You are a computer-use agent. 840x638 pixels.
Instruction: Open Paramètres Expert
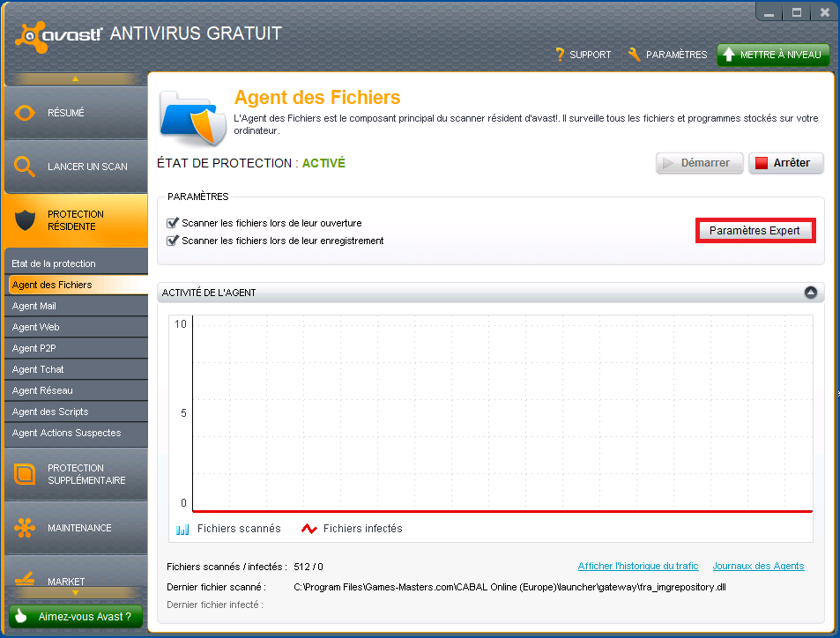pyautogui.click(x=755, y=230)
